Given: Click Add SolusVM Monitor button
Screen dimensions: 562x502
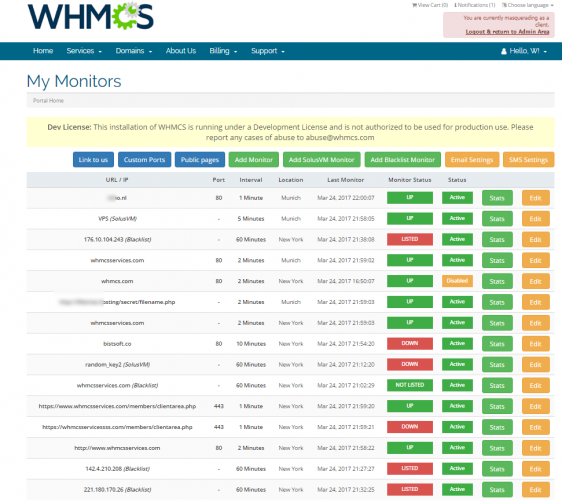Looking at the screenshot, I should point(322,160).
